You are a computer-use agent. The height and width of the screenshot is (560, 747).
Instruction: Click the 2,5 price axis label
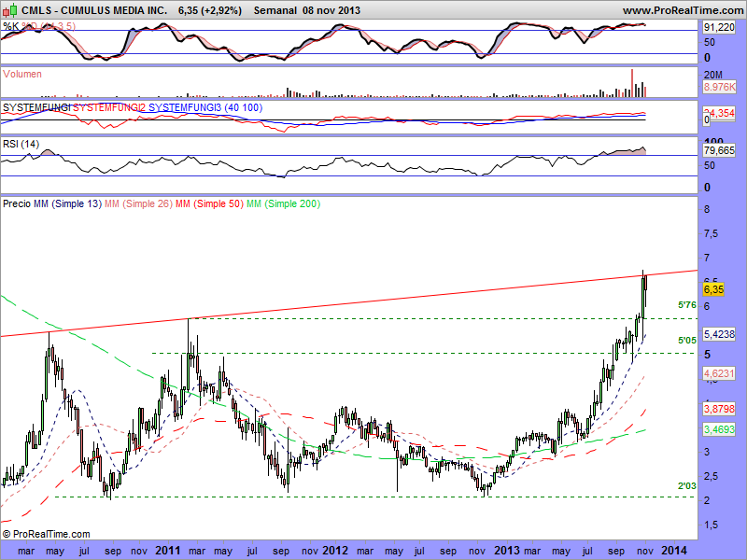click(x=711, y=476)
